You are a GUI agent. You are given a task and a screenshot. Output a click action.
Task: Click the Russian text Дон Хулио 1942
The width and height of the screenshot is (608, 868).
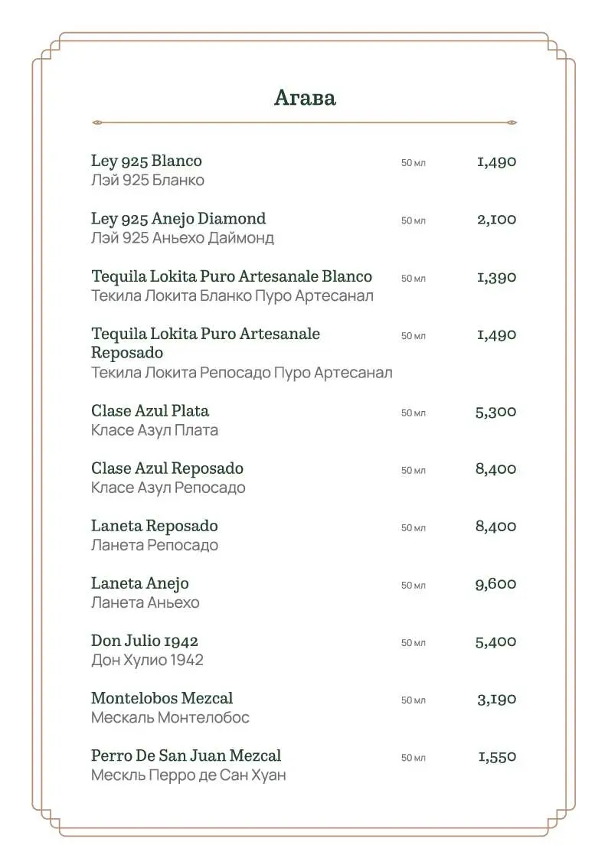tap(147, 660)
